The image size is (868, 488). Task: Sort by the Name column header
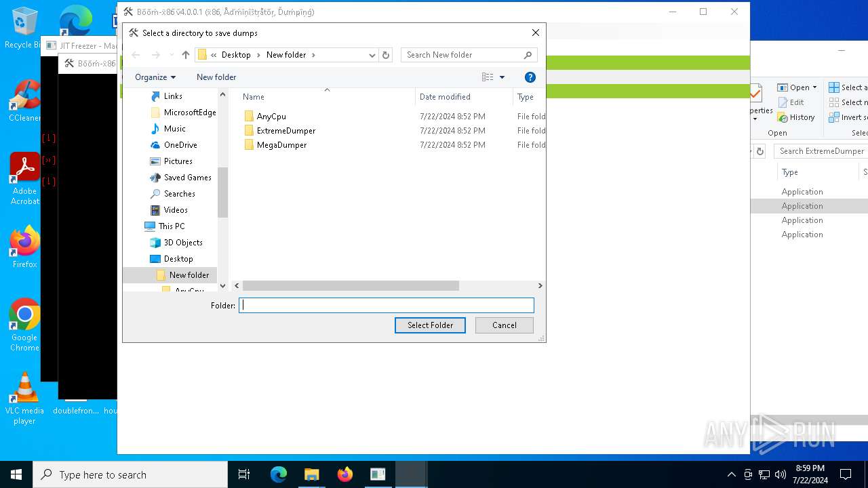tap(254, 97)
